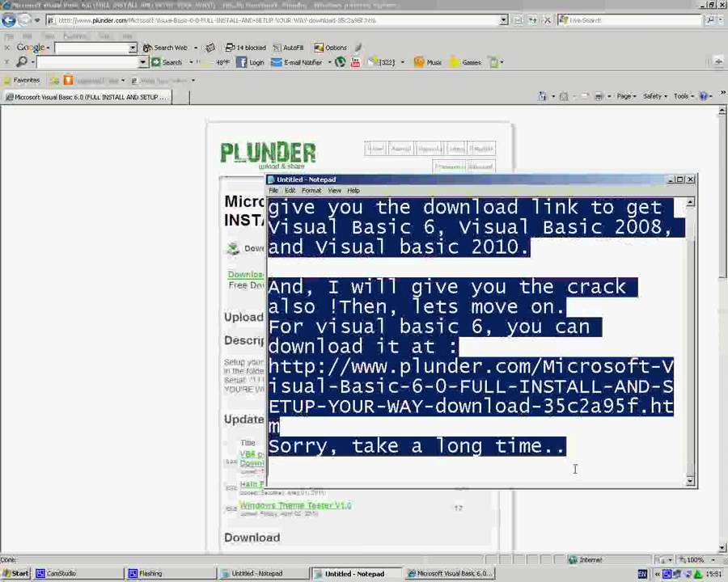Open the Safety menu in command bar

(x=654, y=96)
